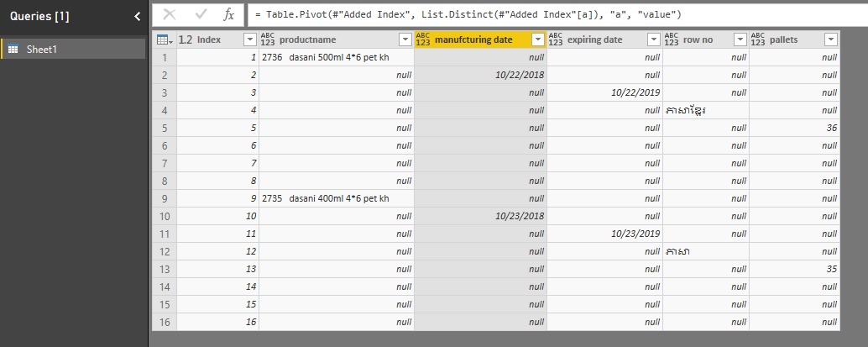Click the 10/23/2018 manufacturing date cell
This screenshot has width=868, height=347.
[480, 216]
